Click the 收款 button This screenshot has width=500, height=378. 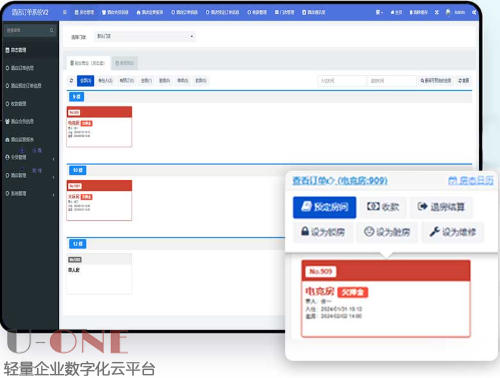coord(383,207)
